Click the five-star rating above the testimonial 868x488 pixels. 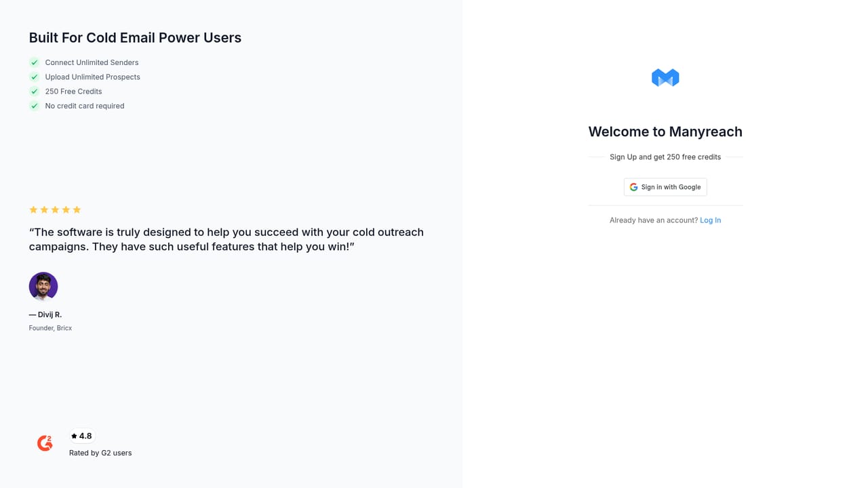(55, 209)
